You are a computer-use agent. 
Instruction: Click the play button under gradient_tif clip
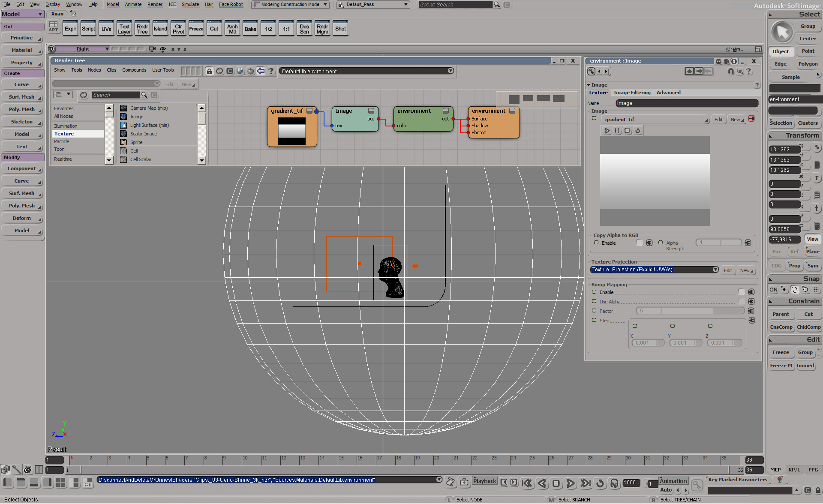click(x=607, y=131)
